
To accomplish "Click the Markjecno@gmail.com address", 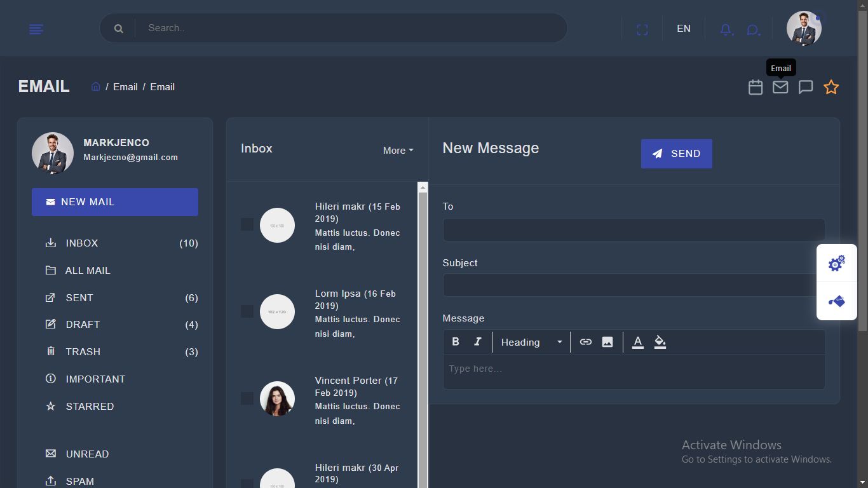I will tap(130, 158).
